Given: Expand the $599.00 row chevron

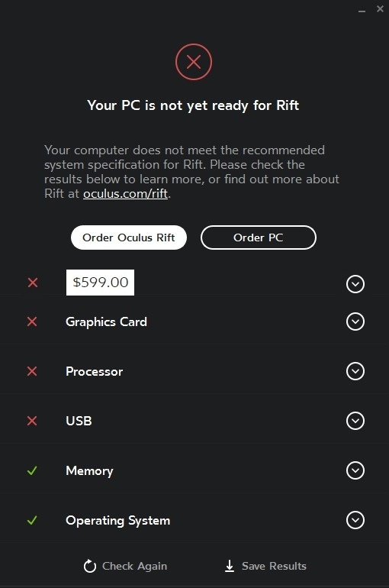Looking at the screenshot, I should point(355,284).
